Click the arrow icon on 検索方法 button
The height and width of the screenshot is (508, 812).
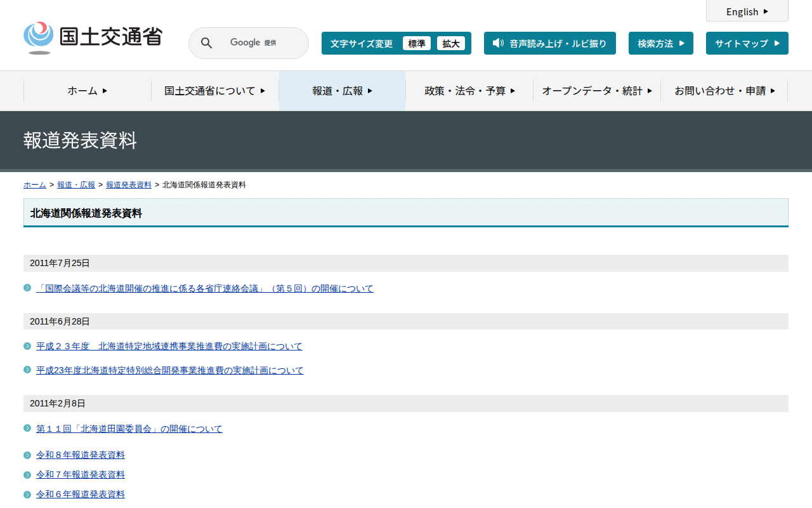pos(682,43)
